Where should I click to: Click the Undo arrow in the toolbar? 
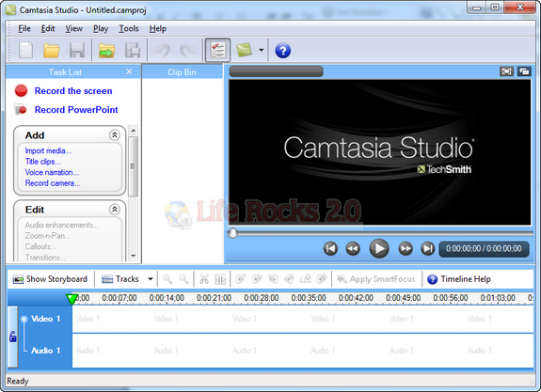coord(162,51)
